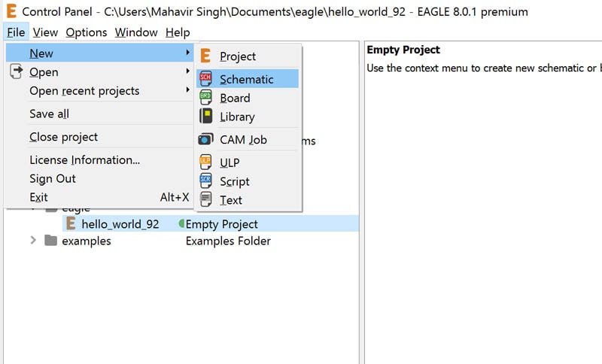Click the orange Project icon in New submenu
Image resolution: width=602 pixels, height=364 pixels.
tap(205, 56)
